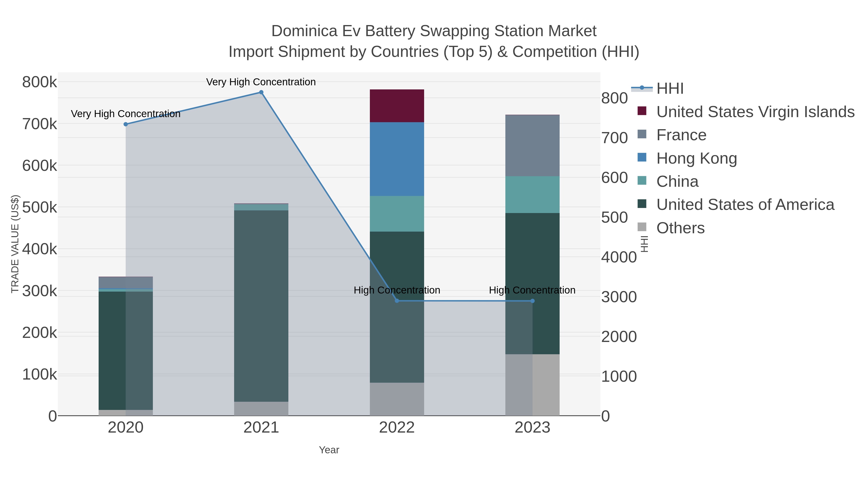The height and width of the screenshot is (488, 868).
Task: Click the HHI line marker for 2022
Action: 397,301
